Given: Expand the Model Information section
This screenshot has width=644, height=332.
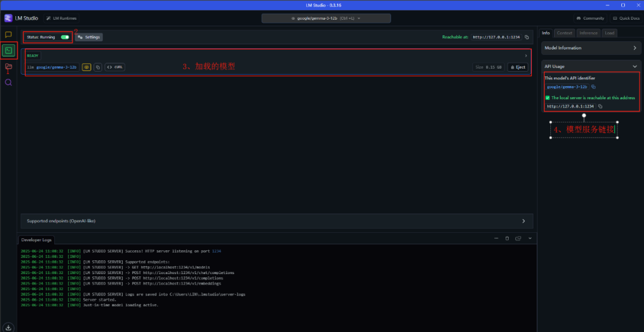Looking at the screenshot, I should [591, 48].
